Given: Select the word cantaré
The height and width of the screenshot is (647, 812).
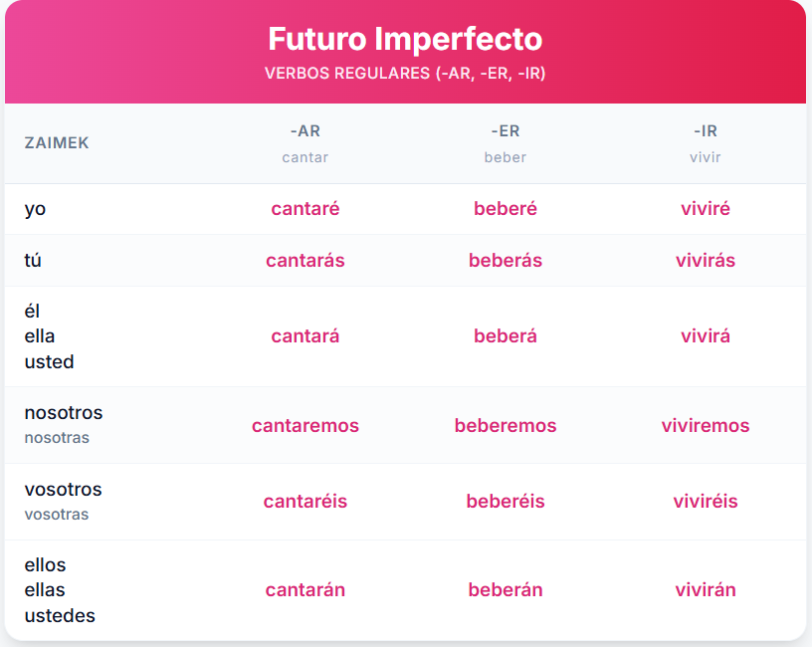Looking at the screenshot, I should tap(305, 209).
